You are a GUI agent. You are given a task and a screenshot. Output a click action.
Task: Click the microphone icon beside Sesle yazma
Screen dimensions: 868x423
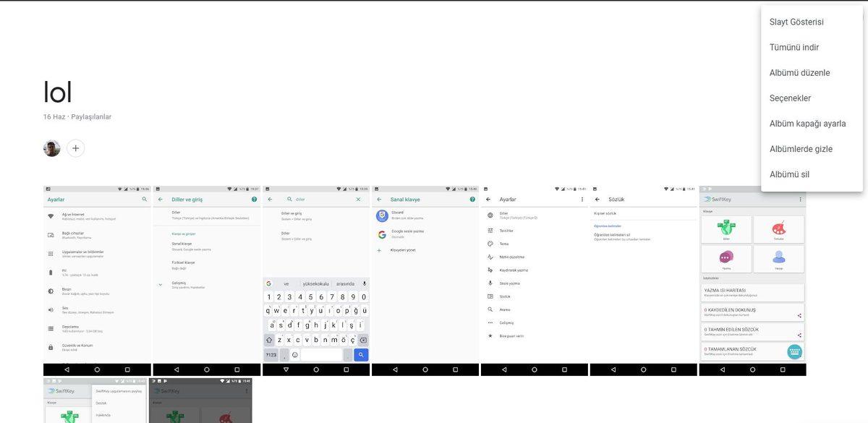click(x=490, y=283)
